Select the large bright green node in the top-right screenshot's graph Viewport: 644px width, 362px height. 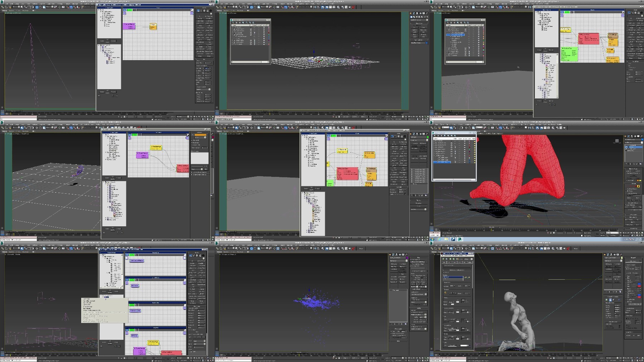[x=569, y=54]
